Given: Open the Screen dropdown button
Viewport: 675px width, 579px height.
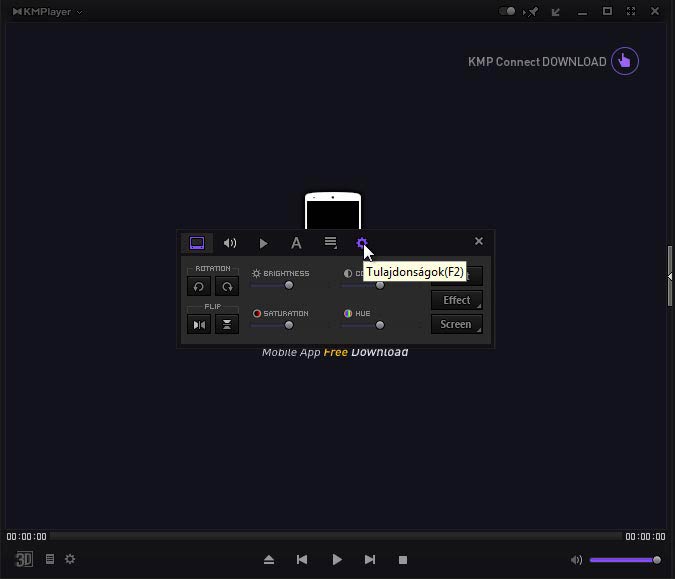Looking at the screenshot, I should tap(457, 324).
